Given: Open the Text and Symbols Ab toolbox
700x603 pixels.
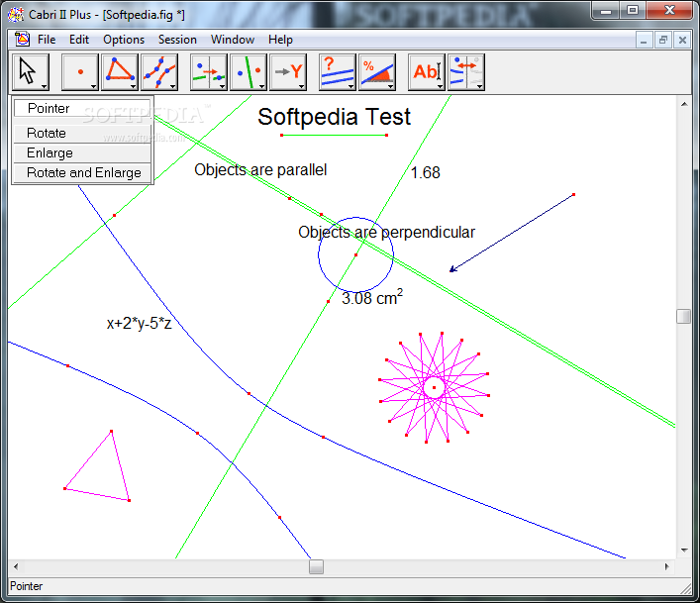Looking at the screenshot, I should tap(427, 72).
